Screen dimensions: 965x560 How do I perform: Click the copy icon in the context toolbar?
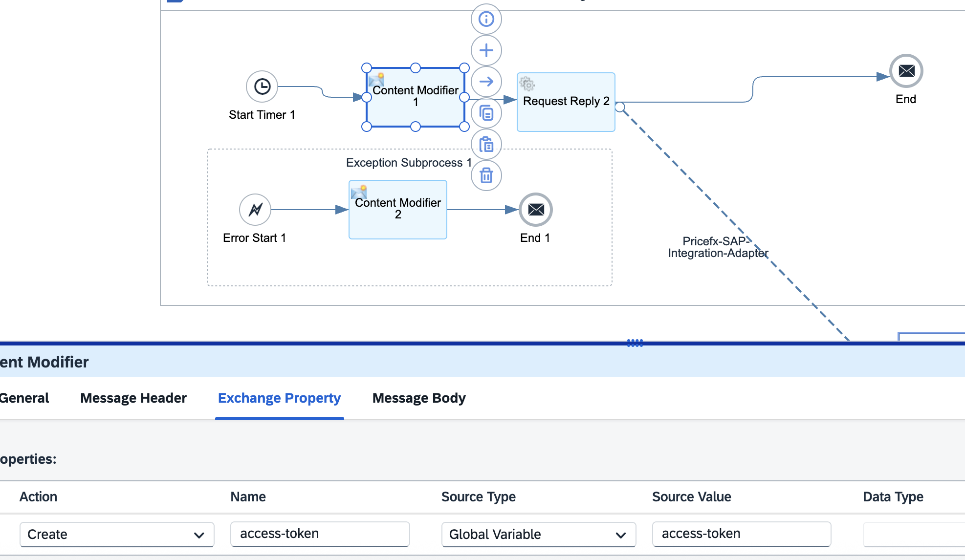tap(486, 113)
